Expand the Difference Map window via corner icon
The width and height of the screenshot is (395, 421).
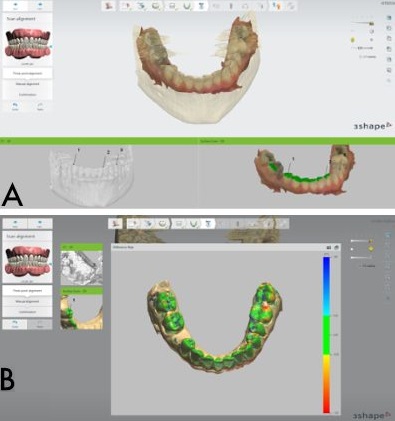coord(336,247)
